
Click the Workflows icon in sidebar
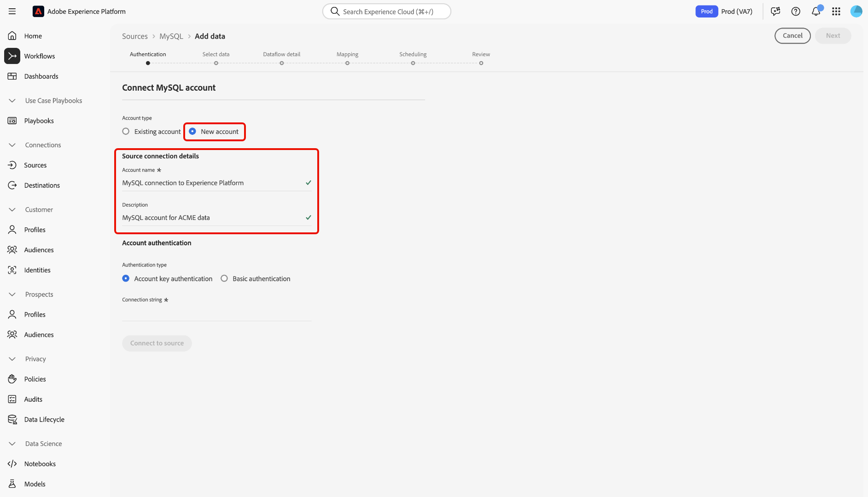tap(12, 56)
